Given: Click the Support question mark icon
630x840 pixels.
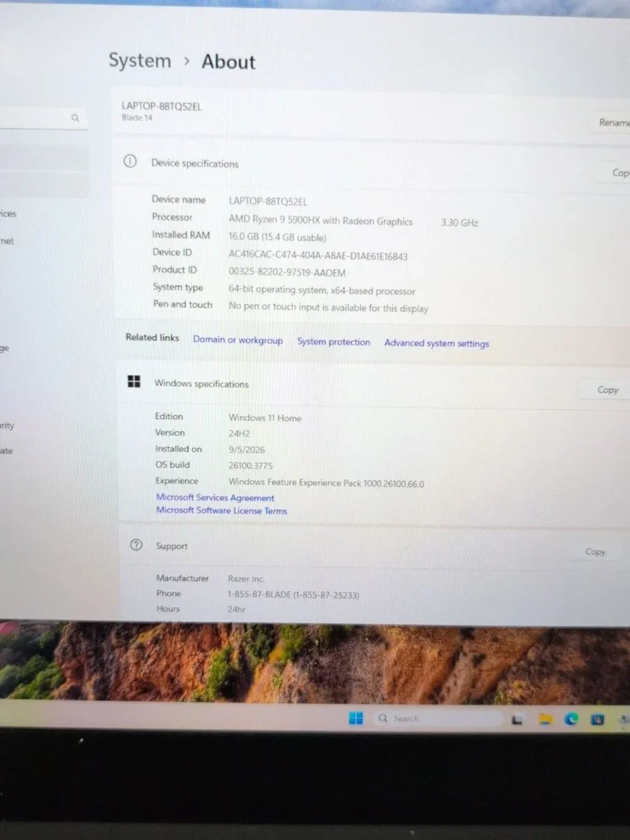Looking at the screenshot, I should [x=136, y=545].
